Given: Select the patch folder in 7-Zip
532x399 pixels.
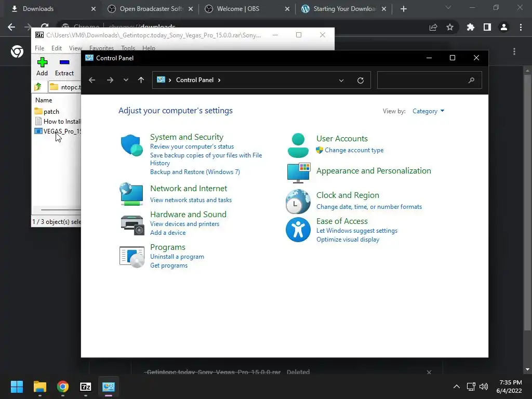Looking at the screenshot, I should coord(51,112).
